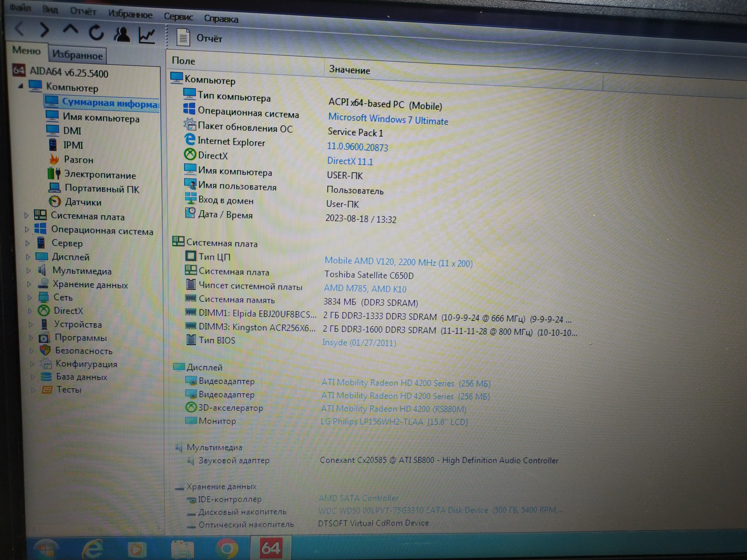This screenshot has width=747, height=560.
Task: Open the 11.0.9600.20873 version link
Action: (x=357, y=147)
